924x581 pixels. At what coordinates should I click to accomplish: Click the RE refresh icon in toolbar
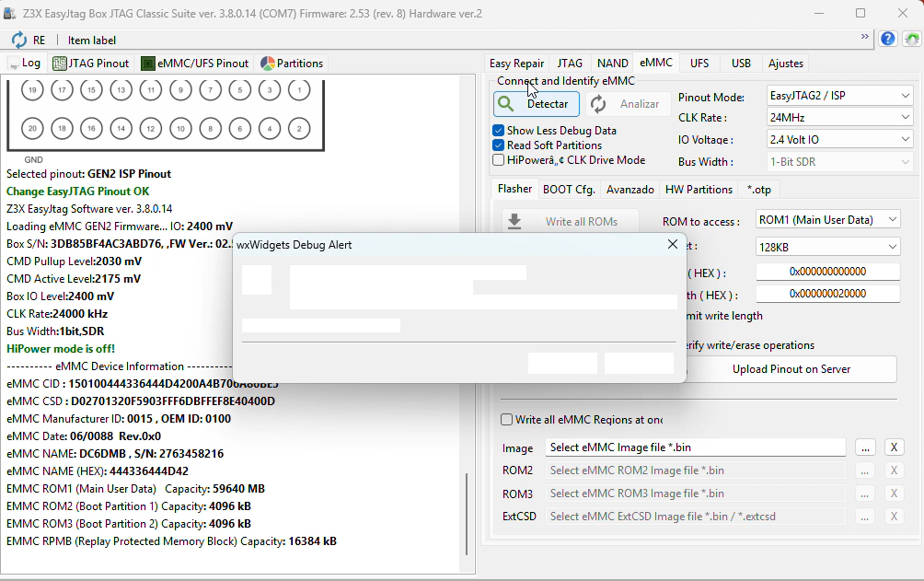click(x=19, y=41)
